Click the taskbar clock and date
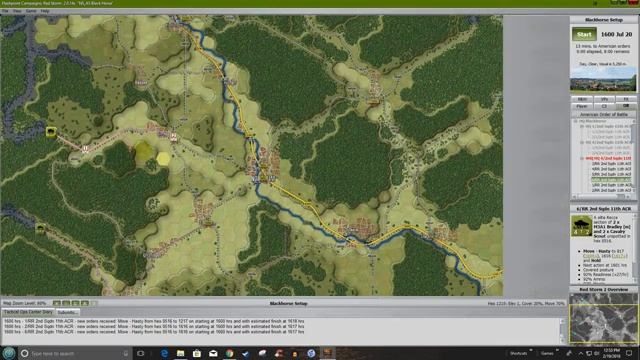The height and width of the screenshot is (360, 640). pos(611,353)
